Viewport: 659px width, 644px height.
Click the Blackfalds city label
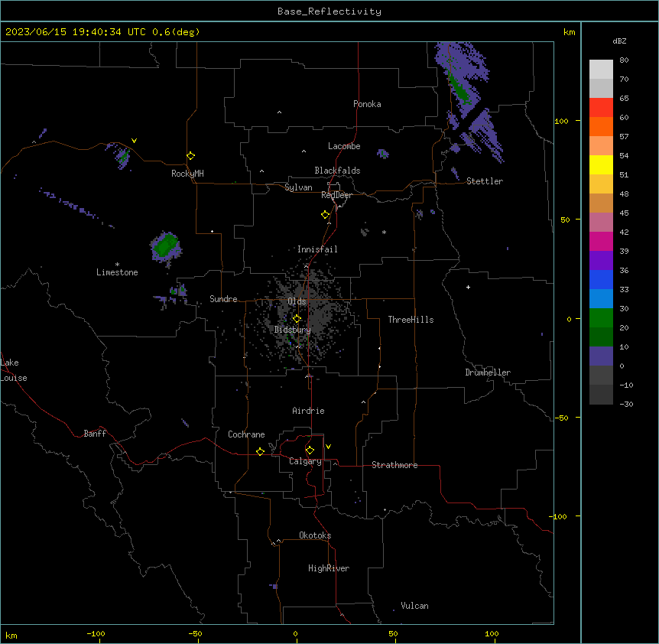pyautogui.click(x=337, y=171)
